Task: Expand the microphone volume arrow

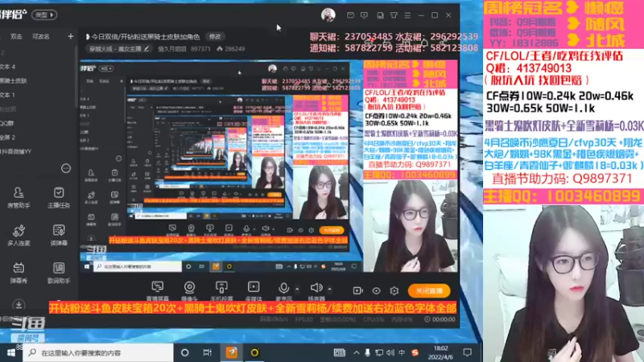Action: [297, 290]
